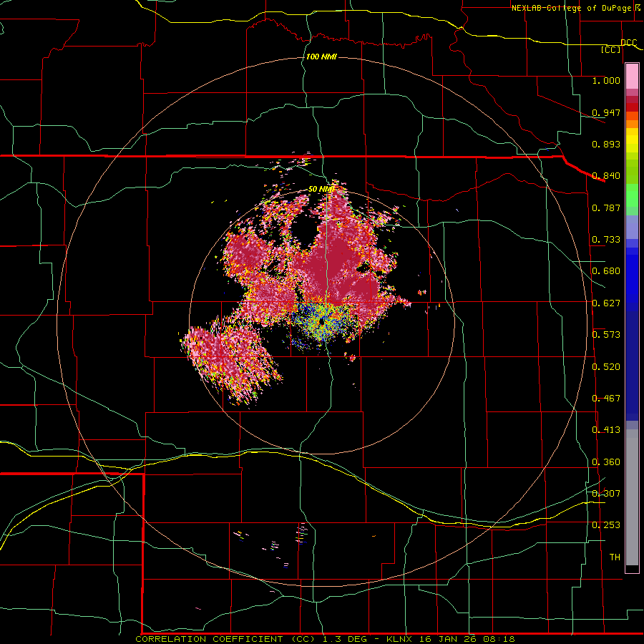Click the 0.467 scale value
The image size is (644, 644).
(606, 399)
